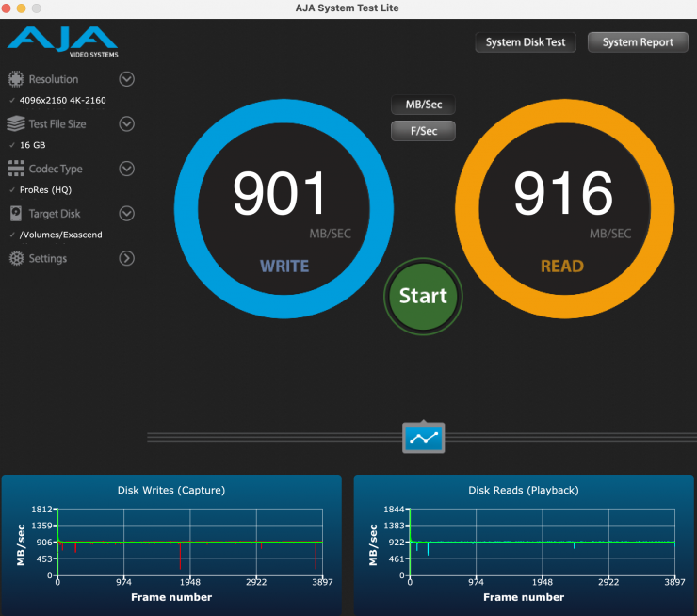Image resolution: width=697 pixels, height=616 pixels.
Task: Toggle the graph view chart icon
Action: [x=423, y=438]
